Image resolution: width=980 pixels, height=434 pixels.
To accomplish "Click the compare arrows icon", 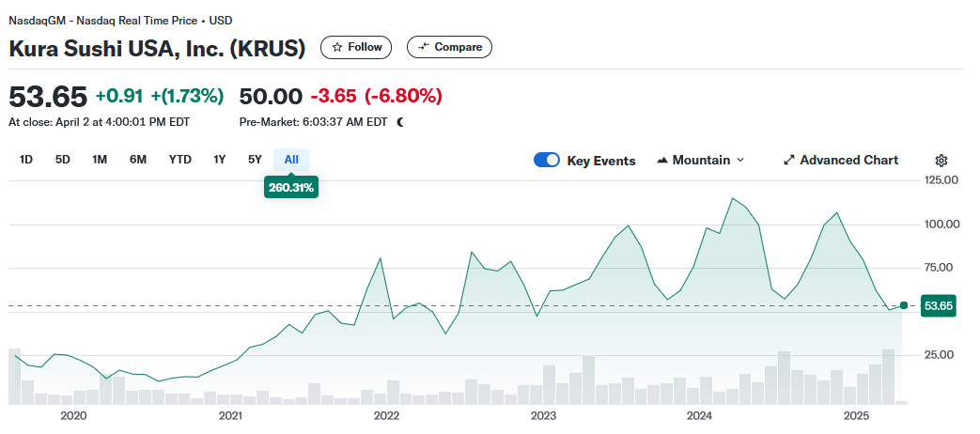I will [x=424, y=47].
